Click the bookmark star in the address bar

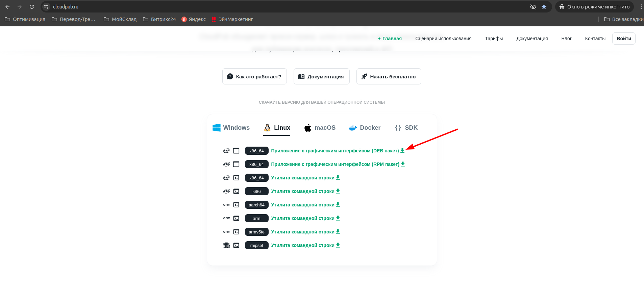coord(544,7)
